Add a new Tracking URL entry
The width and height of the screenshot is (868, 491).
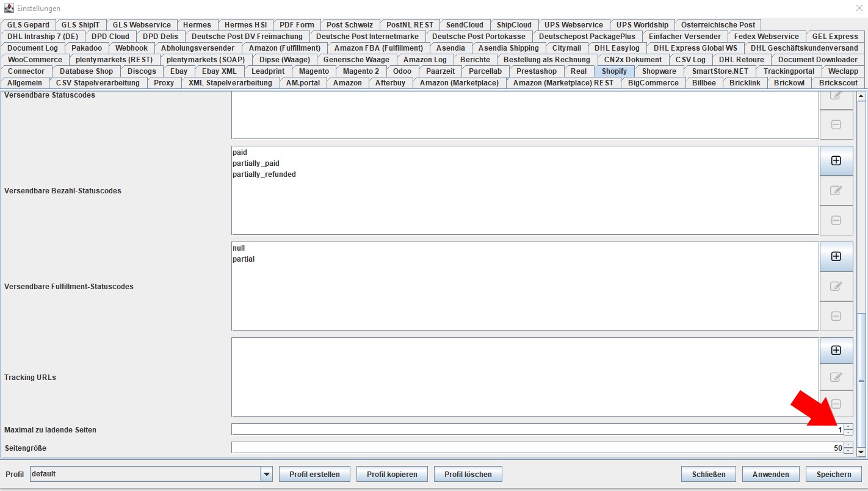[x=836, y=350]
